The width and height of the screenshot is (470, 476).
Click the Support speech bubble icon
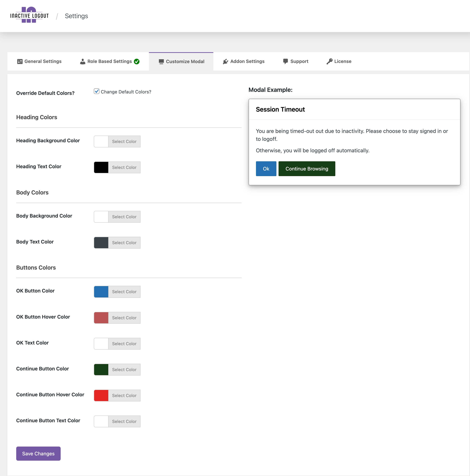(x=285, y=62)
